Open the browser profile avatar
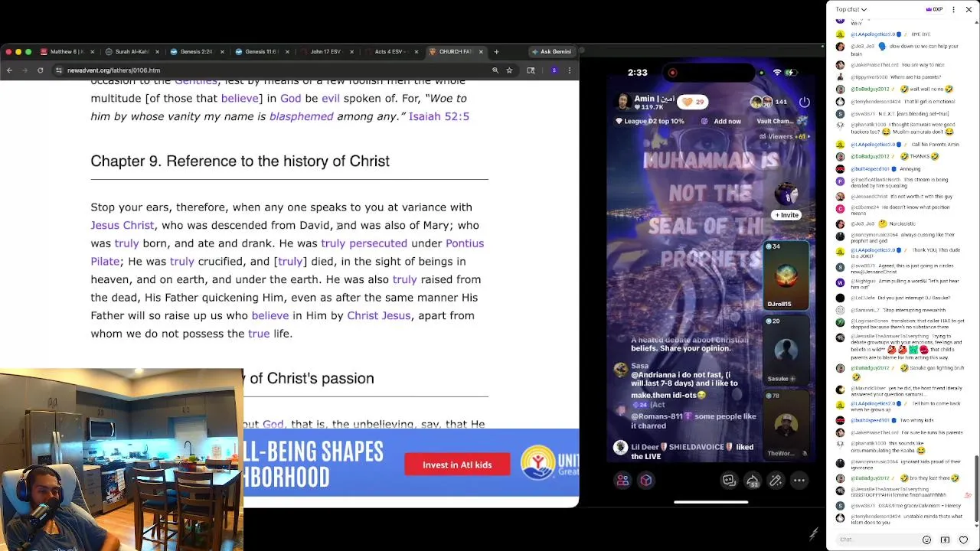 554,70
